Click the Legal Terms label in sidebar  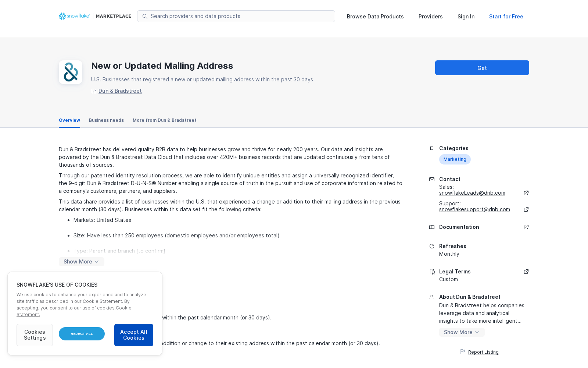(x=455, y=272)
